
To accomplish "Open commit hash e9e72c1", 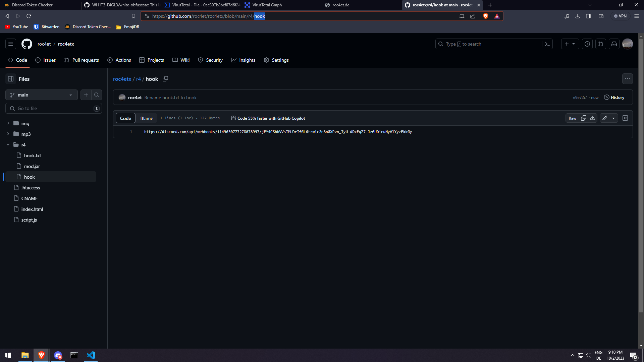I will pos(580,98).
